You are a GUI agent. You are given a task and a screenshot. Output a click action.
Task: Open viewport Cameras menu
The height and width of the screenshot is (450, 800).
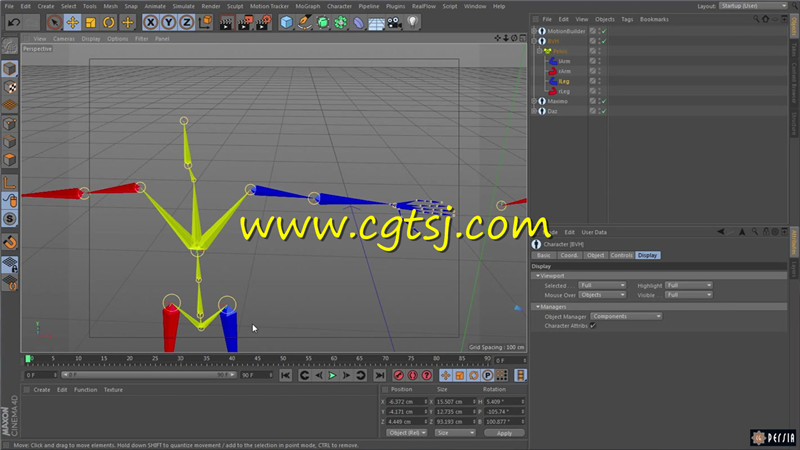(x=63, y=39)
